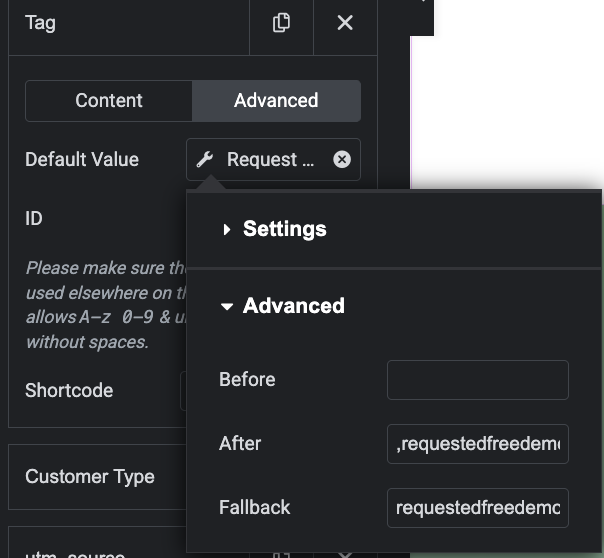Screen dimensions: 604x558
Task: Remove the Tag field item
Action: [345, 22]
